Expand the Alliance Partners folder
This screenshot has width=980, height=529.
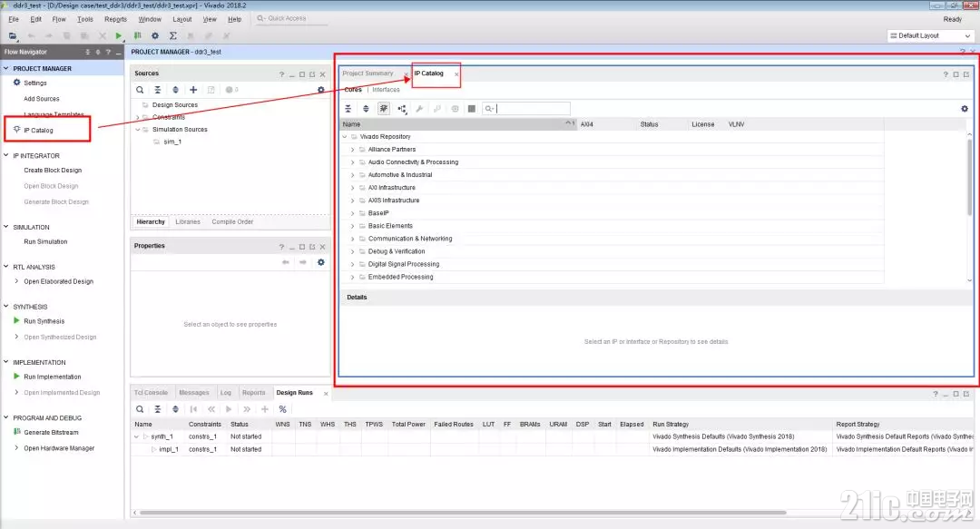(352, 150)
